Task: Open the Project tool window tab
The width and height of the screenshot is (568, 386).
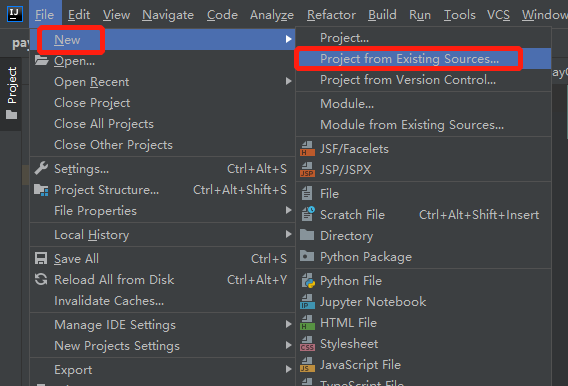Action: coord(11,93)
